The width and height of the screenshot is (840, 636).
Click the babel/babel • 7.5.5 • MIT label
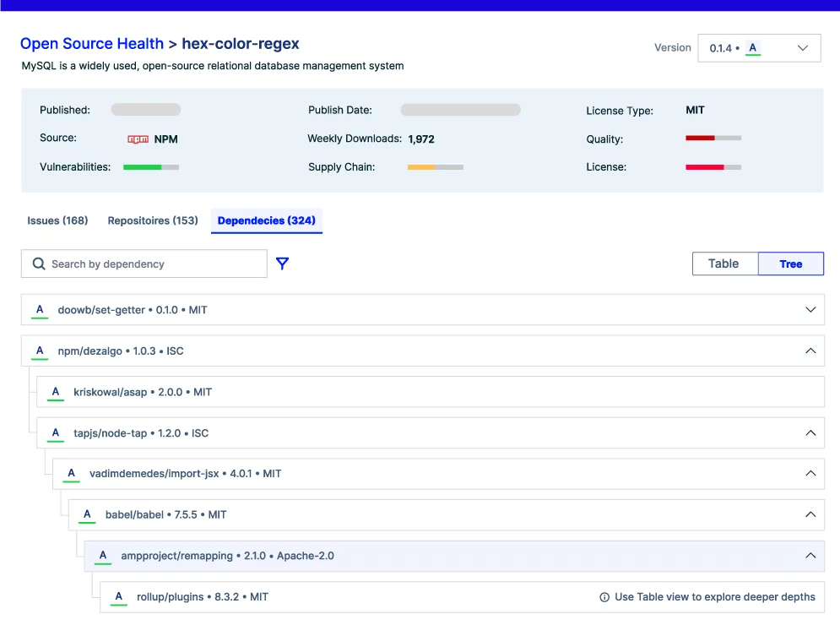coord(166,515)
